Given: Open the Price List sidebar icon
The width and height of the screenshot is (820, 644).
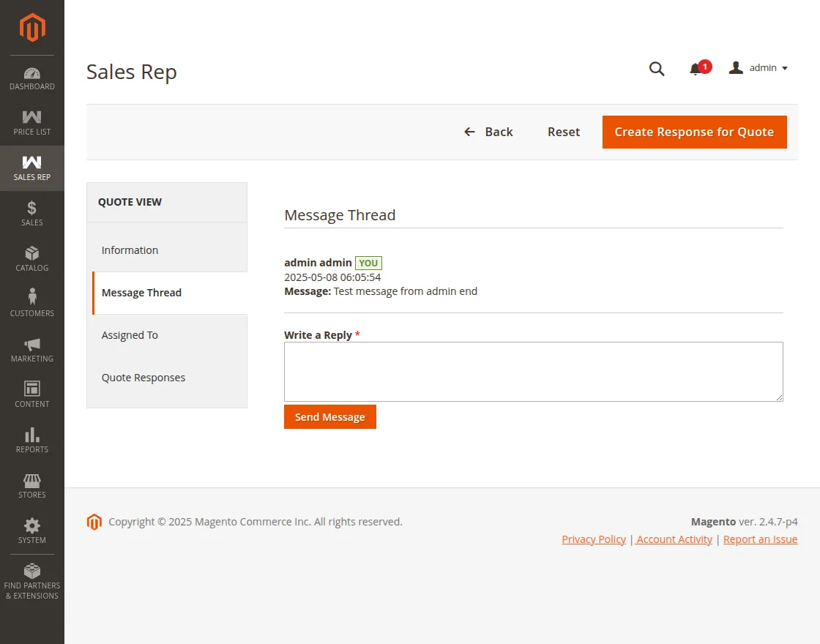Looking at the screenshot, I should pos(32,118).
